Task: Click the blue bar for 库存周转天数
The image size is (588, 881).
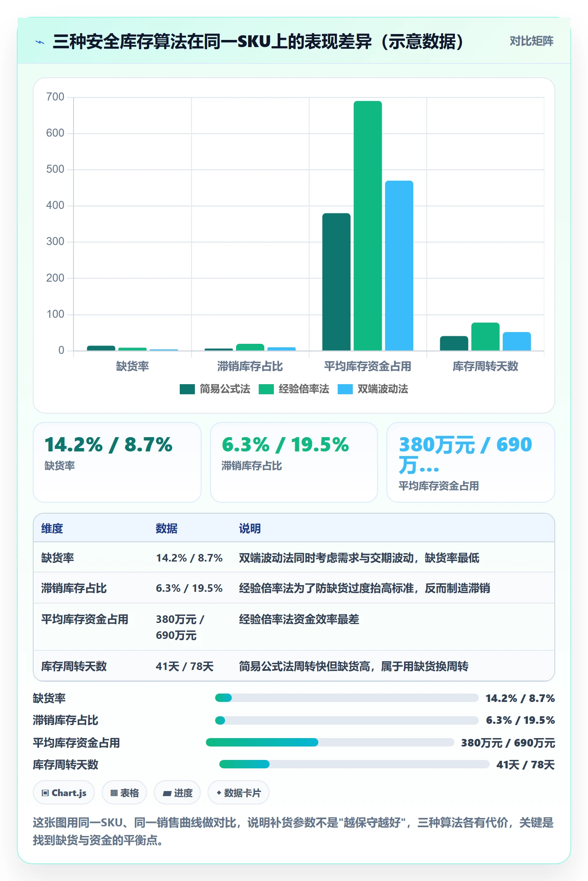Action: pos(517,341)
